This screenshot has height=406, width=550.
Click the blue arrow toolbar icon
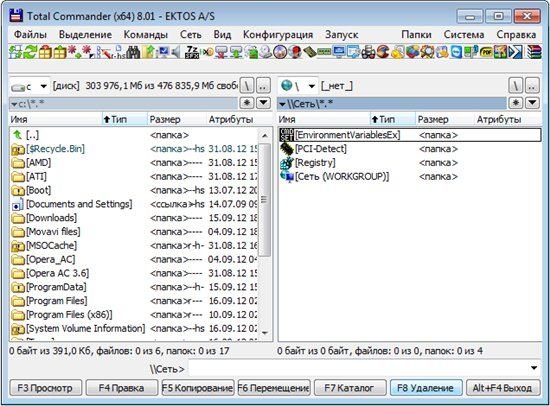pyautogui.click(x=516, y=52)
